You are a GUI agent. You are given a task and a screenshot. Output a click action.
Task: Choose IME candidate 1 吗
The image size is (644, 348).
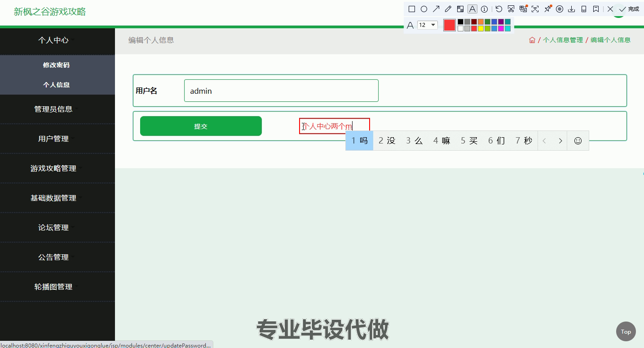point(359,141)
